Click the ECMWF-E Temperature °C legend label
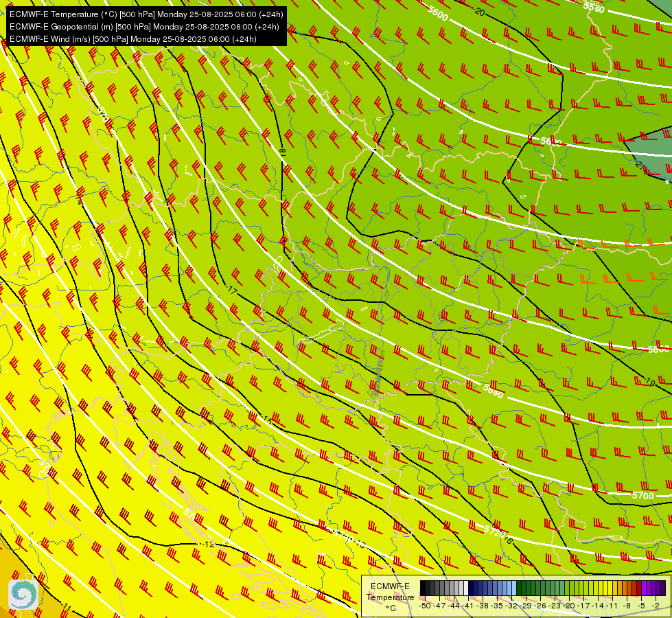Screen dimensions: 672x618 tap(391, 597)
